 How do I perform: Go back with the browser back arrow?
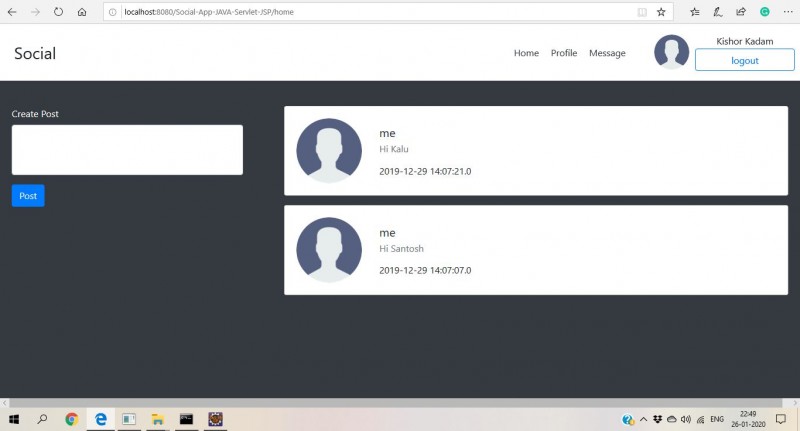12,12
